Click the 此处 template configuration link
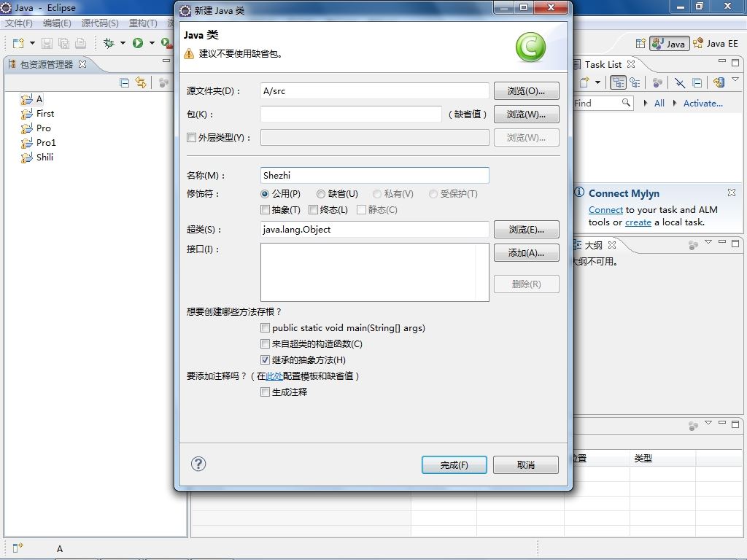 [274, 376]
